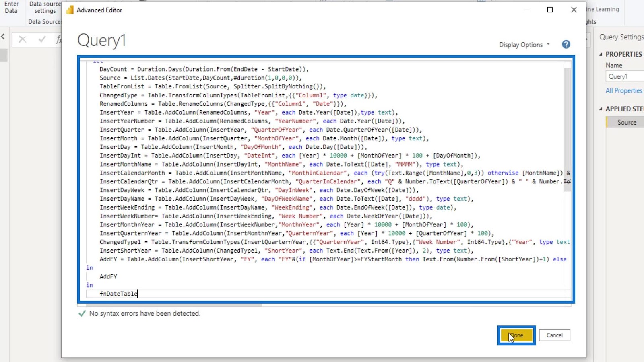Click the Query1 title heading

[101, 40]
